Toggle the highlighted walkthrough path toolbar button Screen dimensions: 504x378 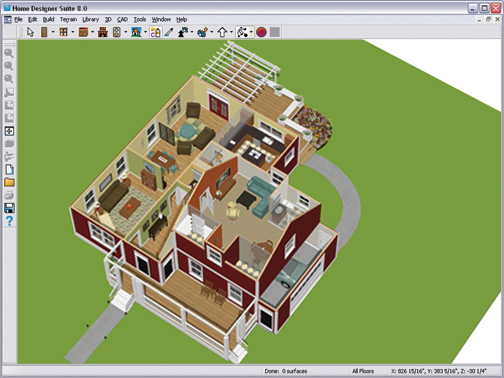click(242, 32)
